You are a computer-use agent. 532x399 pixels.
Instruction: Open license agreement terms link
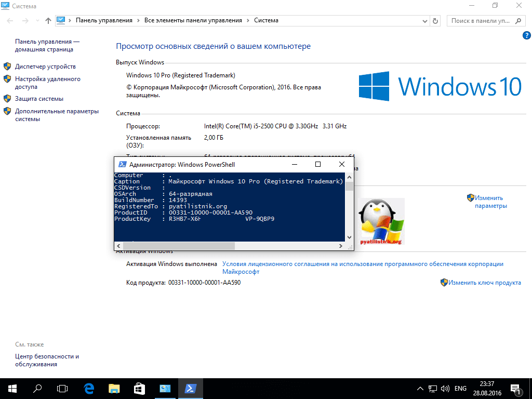(363, 268)
